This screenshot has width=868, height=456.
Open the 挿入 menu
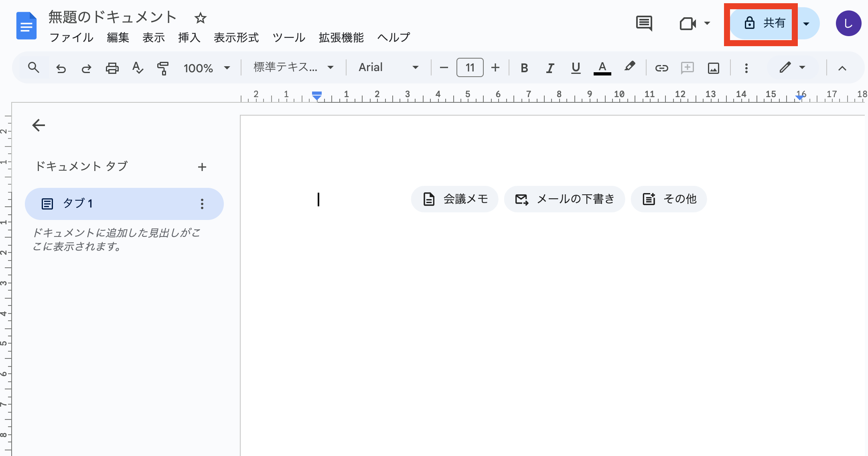pos(189,38)
